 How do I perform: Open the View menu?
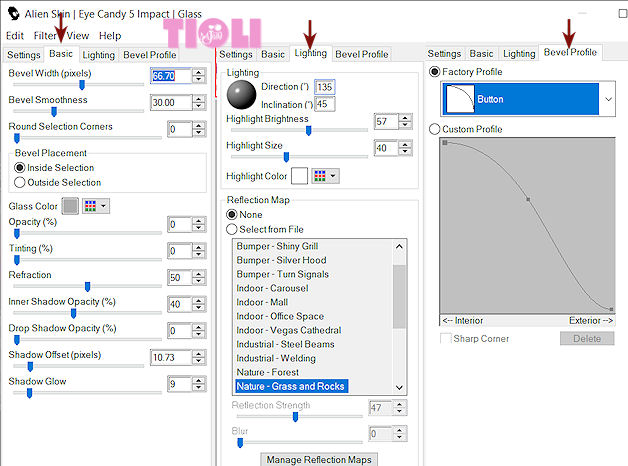click(x=78, y=36)
